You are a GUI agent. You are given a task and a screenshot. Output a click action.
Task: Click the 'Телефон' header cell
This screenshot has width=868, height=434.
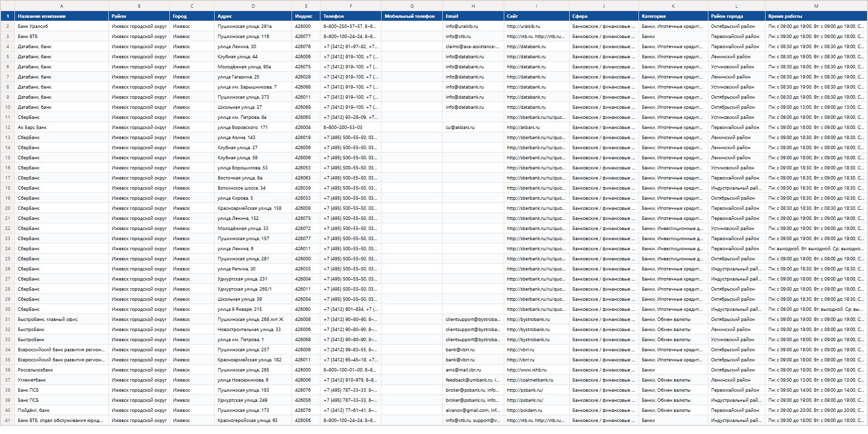pos(351,16)
